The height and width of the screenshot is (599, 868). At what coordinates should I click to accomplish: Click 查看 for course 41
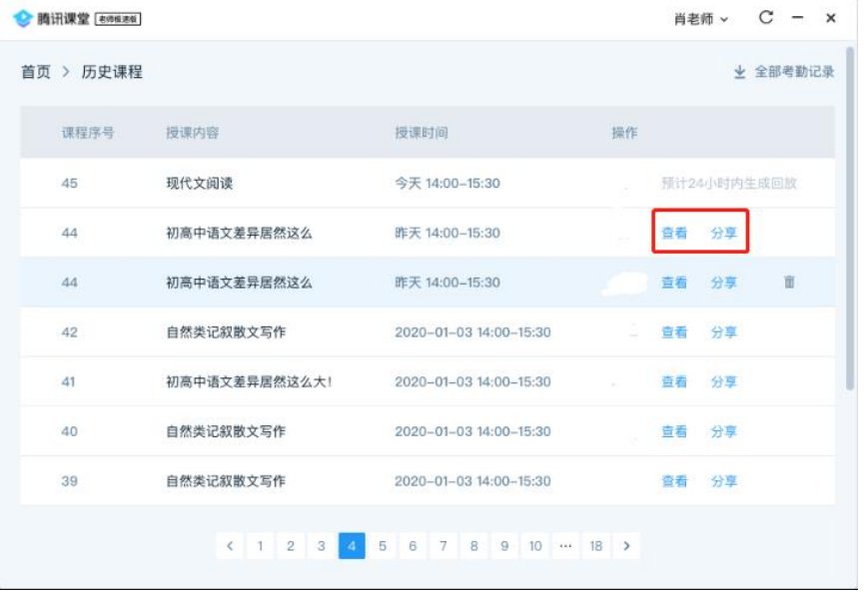(674, 381)
